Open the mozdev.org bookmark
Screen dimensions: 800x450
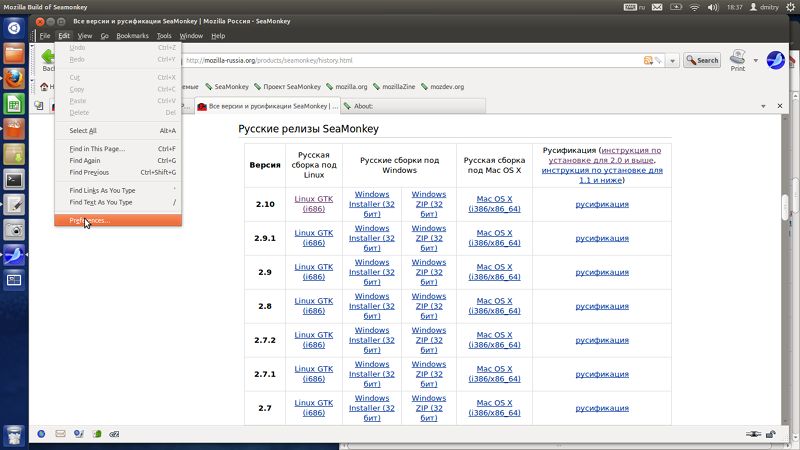[442, 87]
